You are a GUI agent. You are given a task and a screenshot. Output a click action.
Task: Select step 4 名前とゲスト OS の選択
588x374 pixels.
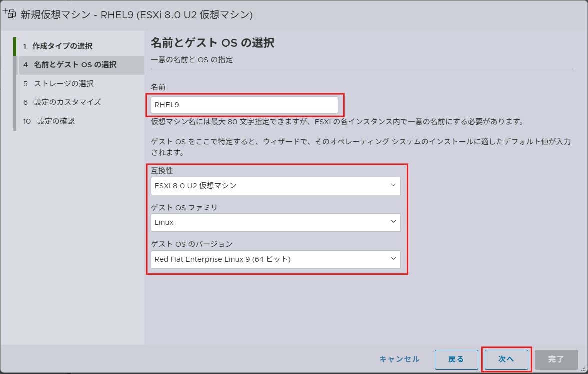82,65
